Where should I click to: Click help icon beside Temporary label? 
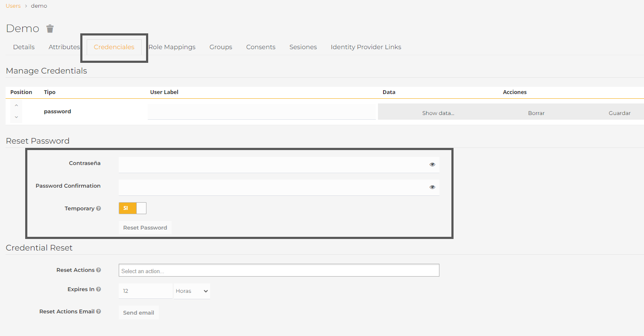pyautogui.click(x=99, y=209)
